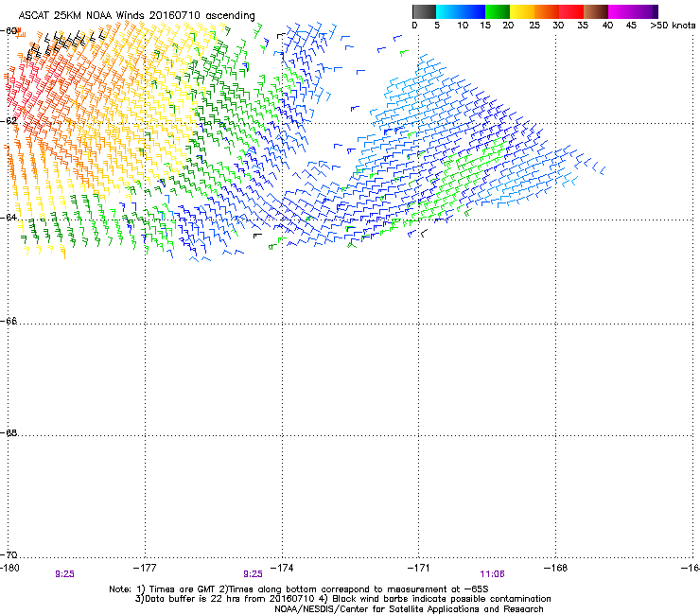Viewport: 700px width, 615px height.
Task: Click the "-168" longitude axis label
Action: (556, 568)
